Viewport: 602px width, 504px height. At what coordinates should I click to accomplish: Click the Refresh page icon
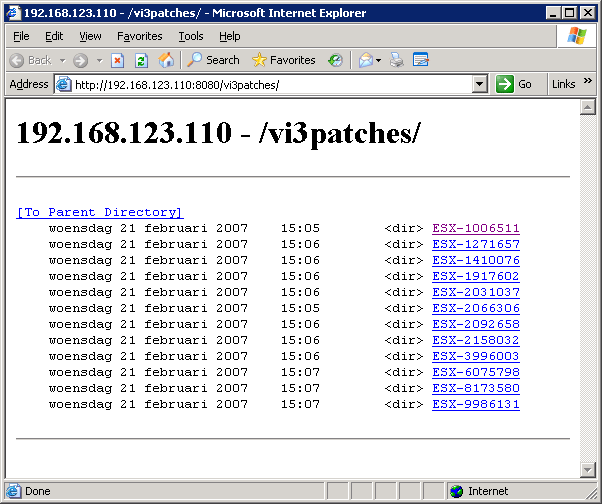click(141, 60)
